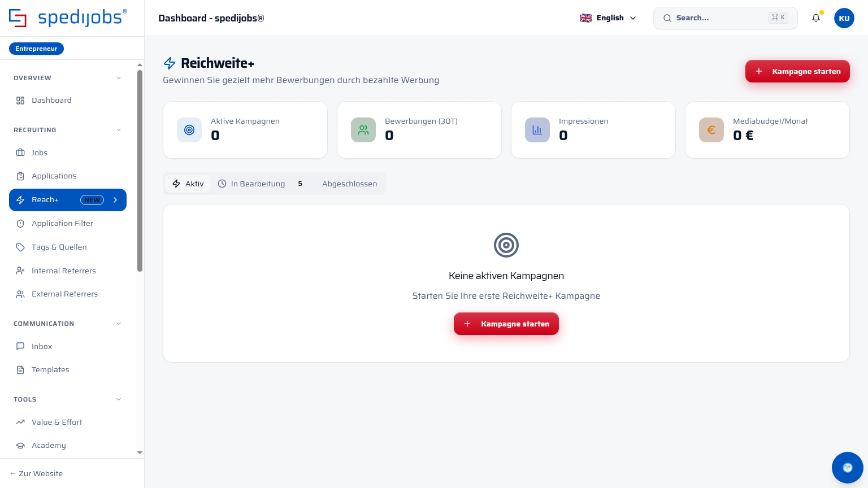Viewport: 868px width, 488px height.
Task: Click the Keine aktiven Kampagnen message
Action: tap(506, 276)
